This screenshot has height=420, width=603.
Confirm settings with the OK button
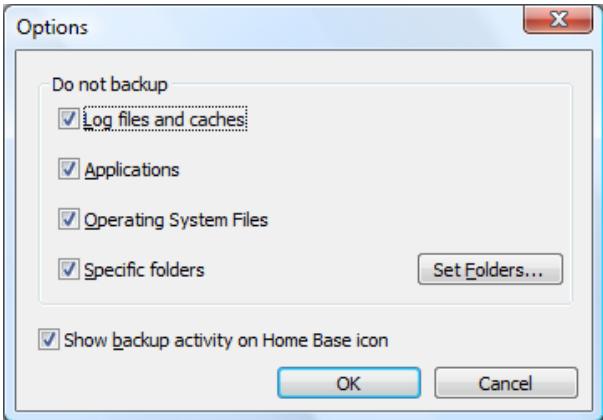(x=349, y=383)
